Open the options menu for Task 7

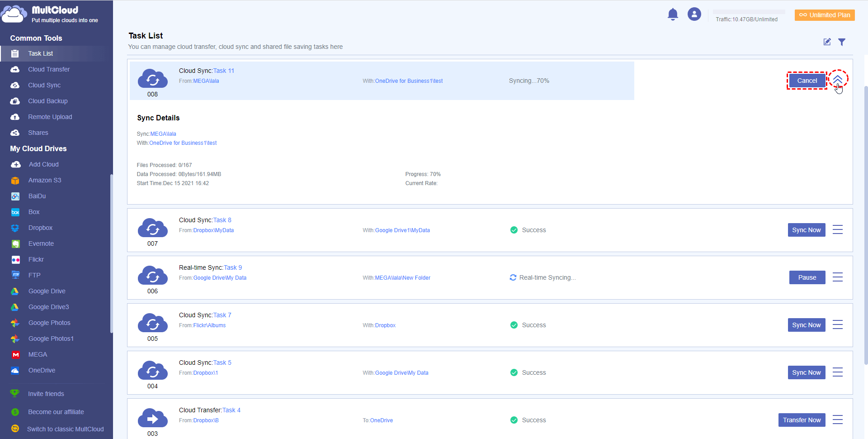point(837,325)
